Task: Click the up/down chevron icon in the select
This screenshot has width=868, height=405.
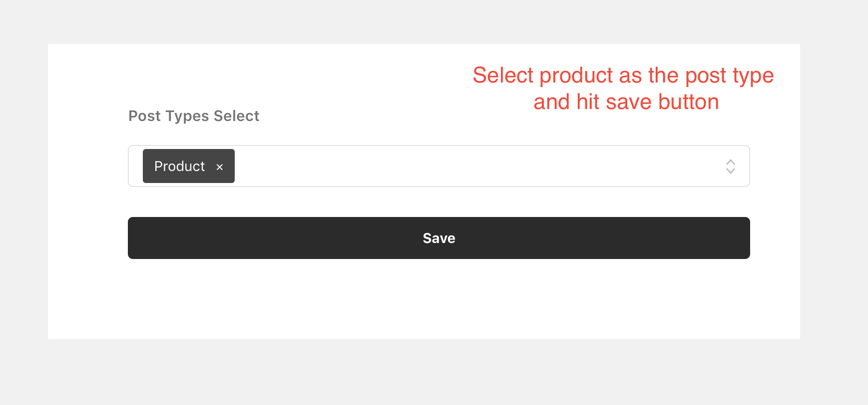Action: [730, 166]
